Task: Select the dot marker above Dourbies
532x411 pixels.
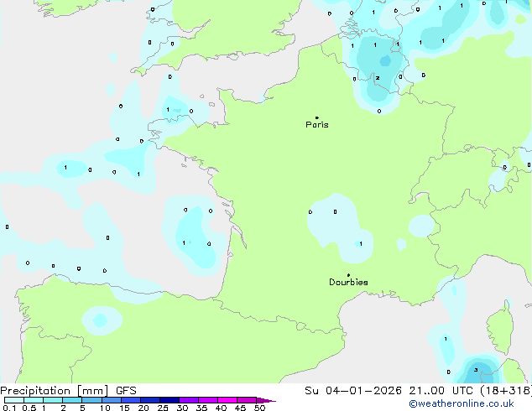Action: coord(348,275)
